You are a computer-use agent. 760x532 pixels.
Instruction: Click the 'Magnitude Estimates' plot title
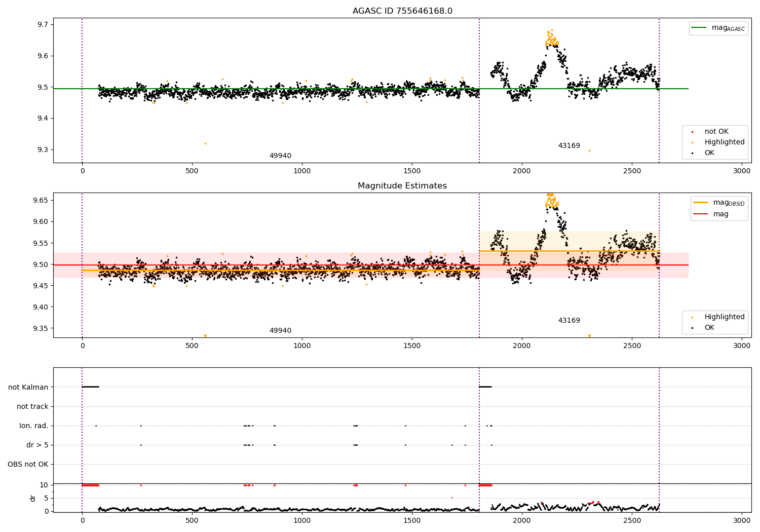click(402, 186)
